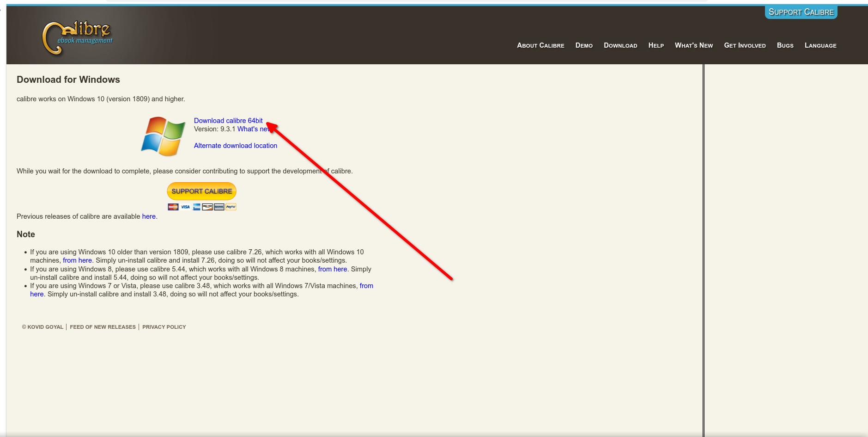Open the Kovid Goyal footer link

click(42, 327)
